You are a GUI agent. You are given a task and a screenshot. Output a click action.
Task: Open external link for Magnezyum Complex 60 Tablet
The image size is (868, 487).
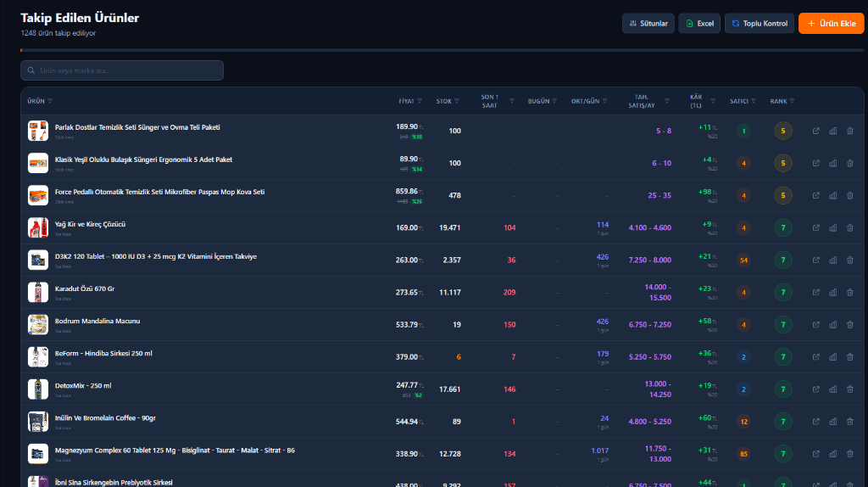815,453
